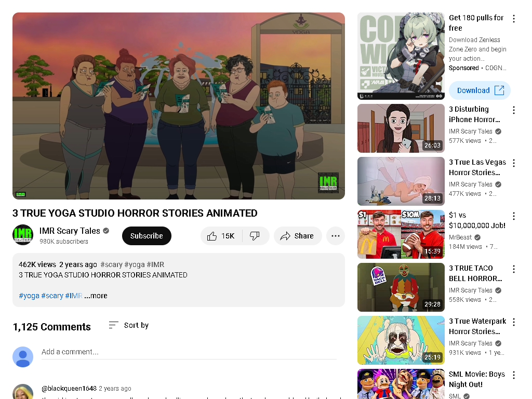Subscribe to IMR Scary Tales
The image size is (532, 399).
147,236
